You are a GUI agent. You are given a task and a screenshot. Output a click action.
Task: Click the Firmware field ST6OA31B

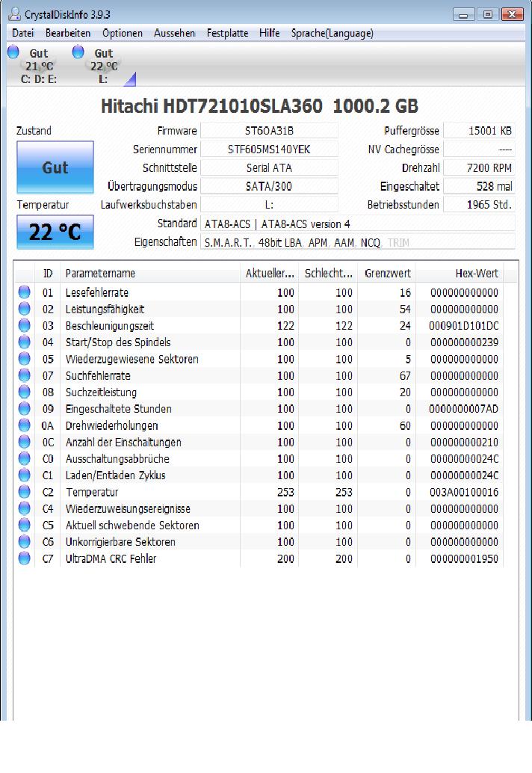pyautogui.click(x=269, y=131)
